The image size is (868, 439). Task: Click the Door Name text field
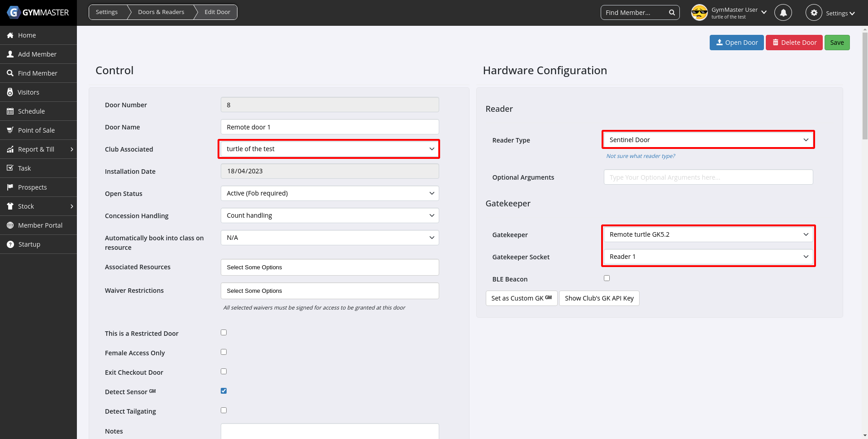coord(330,127)
